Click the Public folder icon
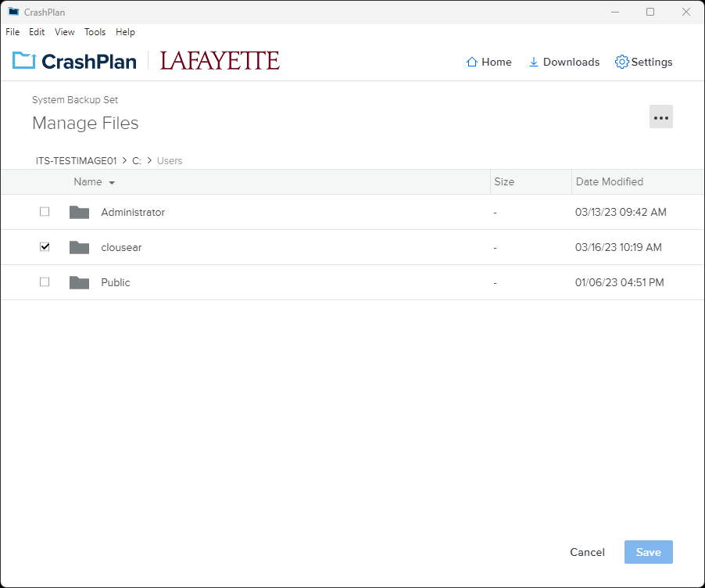Image resolution: width=705 pixels, height=588 pixels. tap(79, 282)
